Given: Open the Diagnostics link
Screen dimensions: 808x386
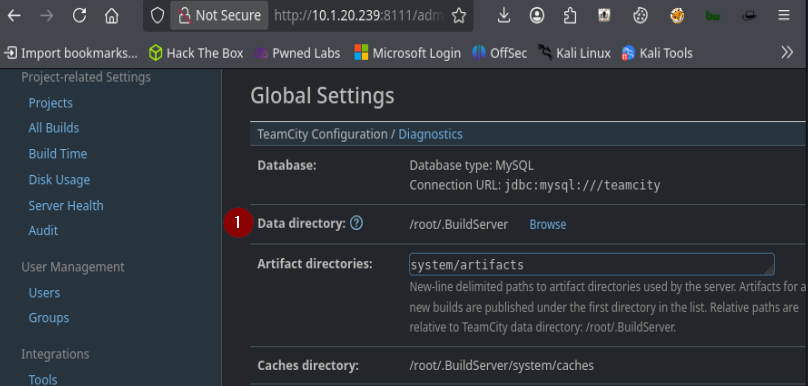Looking at the screenshot, I should (x=430, y=135).
